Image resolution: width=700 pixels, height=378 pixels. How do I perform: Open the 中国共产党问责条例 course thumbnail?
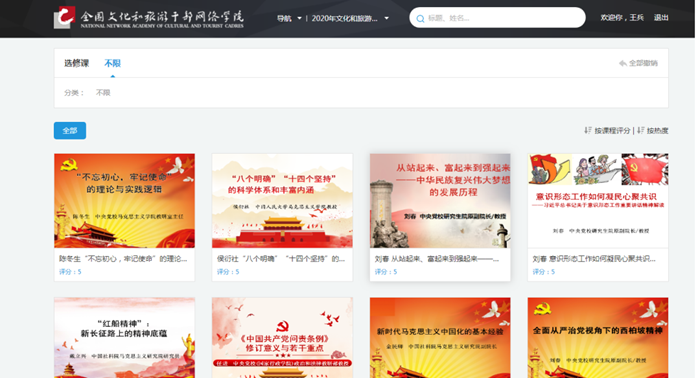282,338
